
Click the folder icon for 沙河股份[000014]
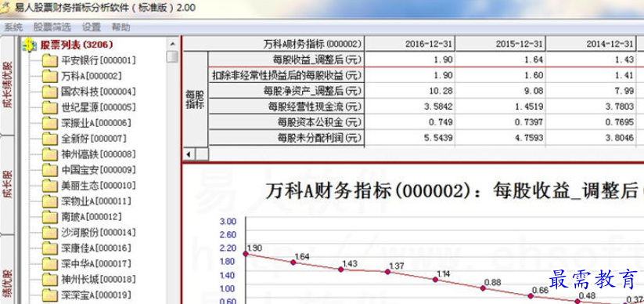tap(50, 233)
